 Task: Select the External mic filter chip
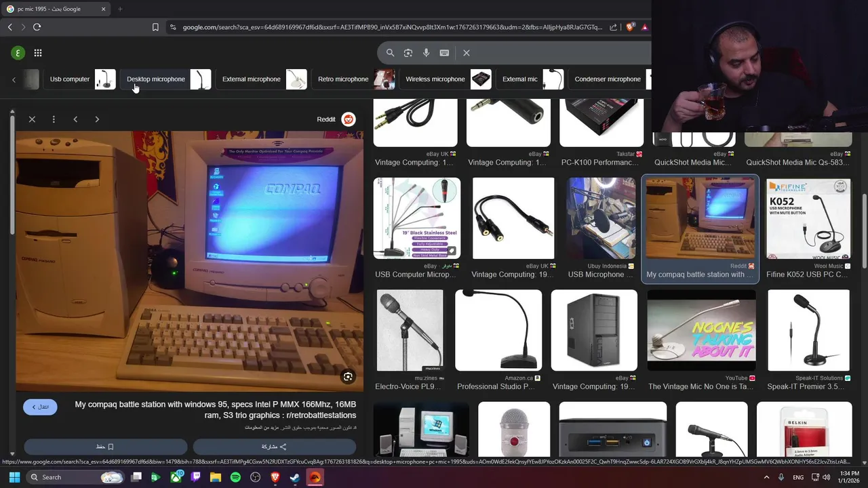coord(530,79)
